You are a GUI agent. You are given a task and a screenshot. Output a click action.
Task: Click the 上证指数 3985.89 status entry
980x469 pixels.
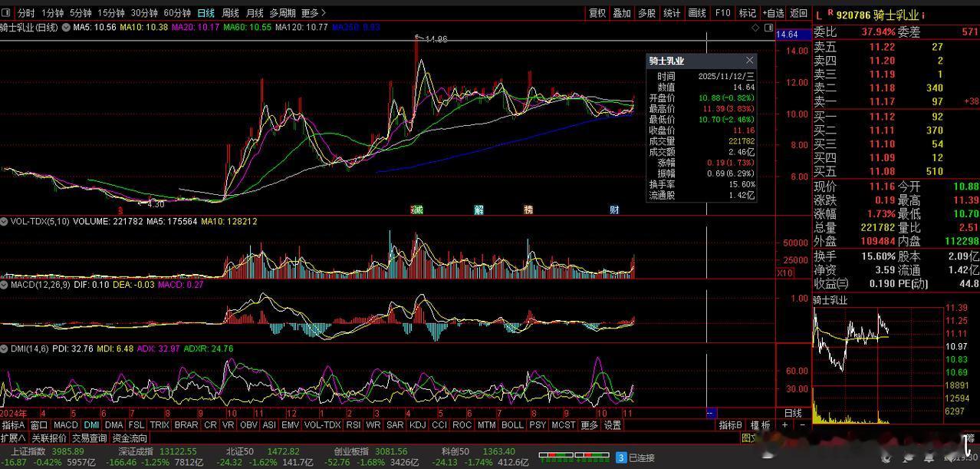coord(48,451)
